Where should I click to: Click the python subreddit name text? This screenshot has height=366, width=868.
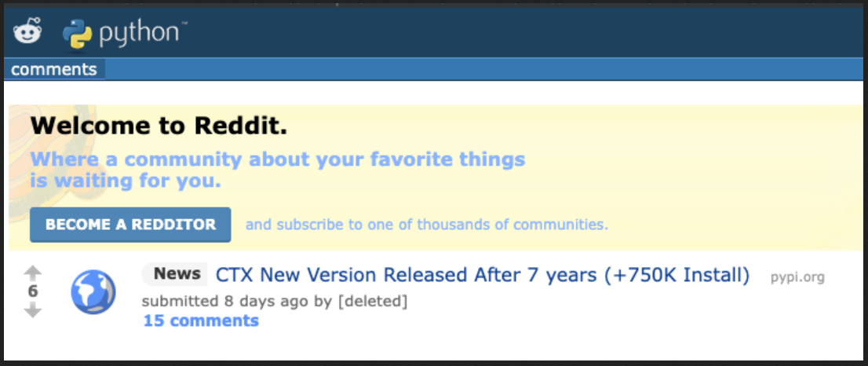(x=140, y=35)
